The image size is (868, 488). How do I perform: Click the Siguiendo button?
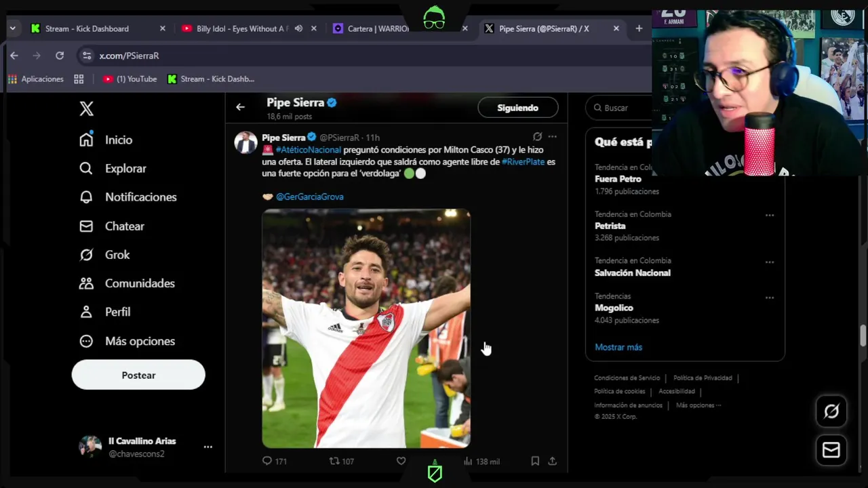click(518, 108)
